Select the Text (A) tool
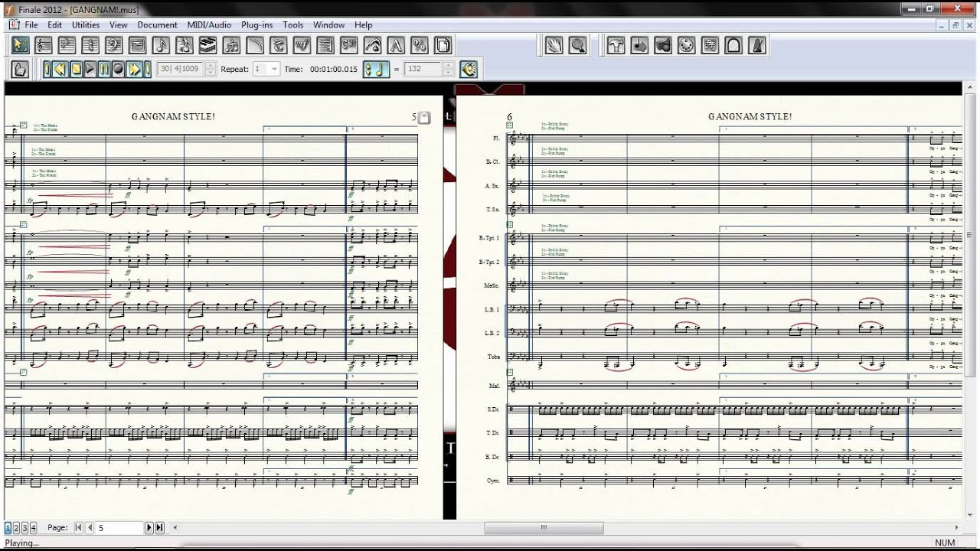Image resolution: width=980 pixels, height=551 pixels. [396, 45]
